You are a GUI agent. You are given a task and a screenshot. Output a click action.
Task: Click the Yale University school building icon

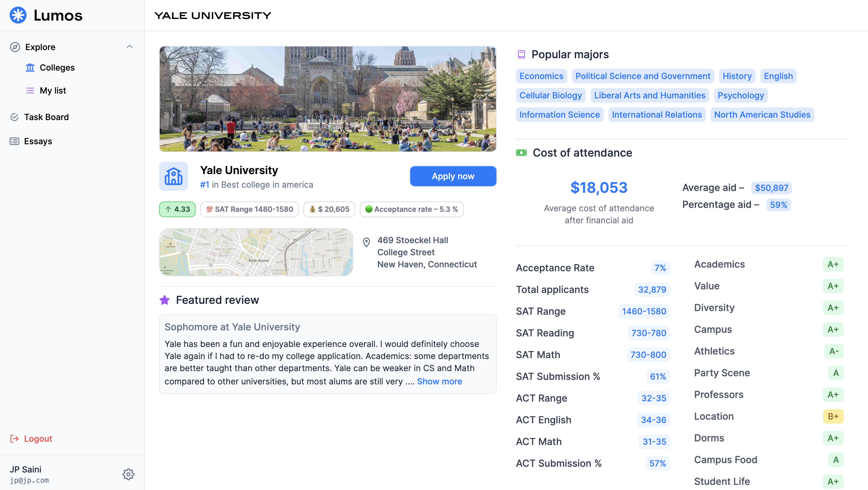[x=174, y=177]
